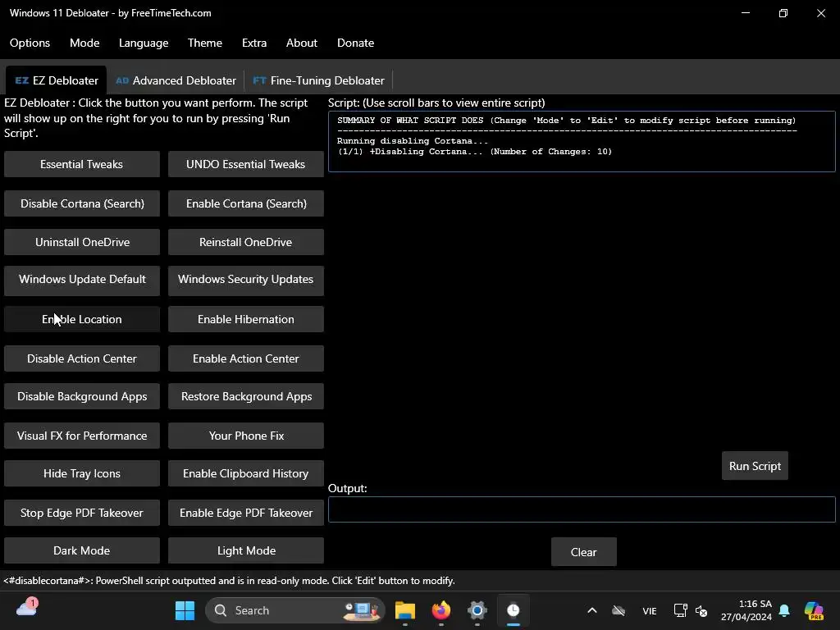Open the Options menu
Viewport: 840px width, 630px height.
pos(30,43)
